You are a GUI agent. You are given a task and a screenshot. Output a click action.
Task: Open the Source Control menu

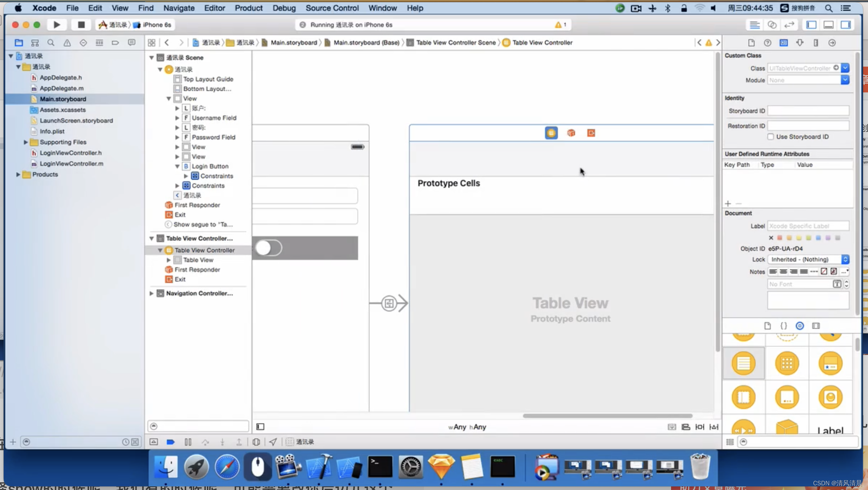point(332,8)
